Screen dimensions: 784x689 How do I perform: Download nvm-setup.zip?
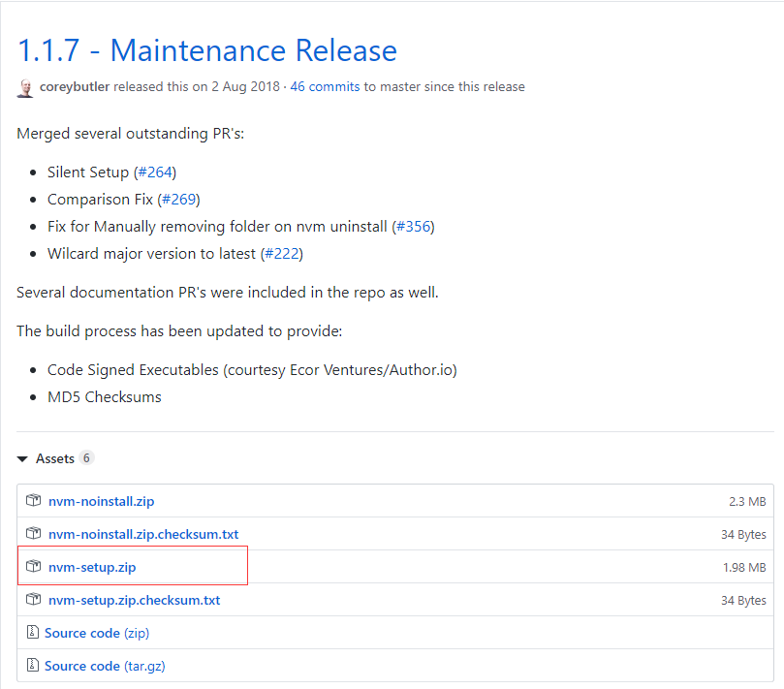pyautogui.click(x=92, y=567)
